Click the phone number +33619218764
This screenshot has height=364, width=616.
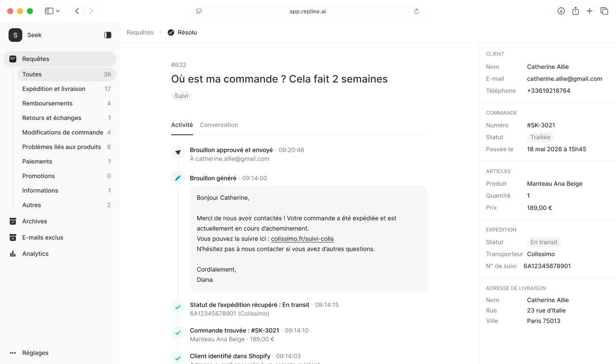[x=549, y=91]
